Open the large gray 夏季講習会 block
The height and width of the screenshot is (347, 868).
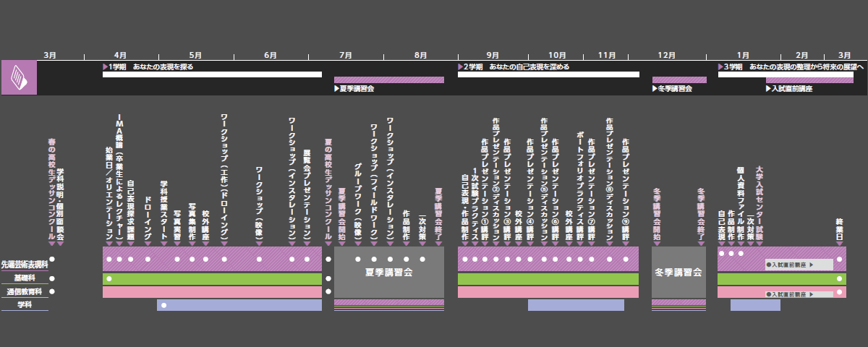coord(388,273)
